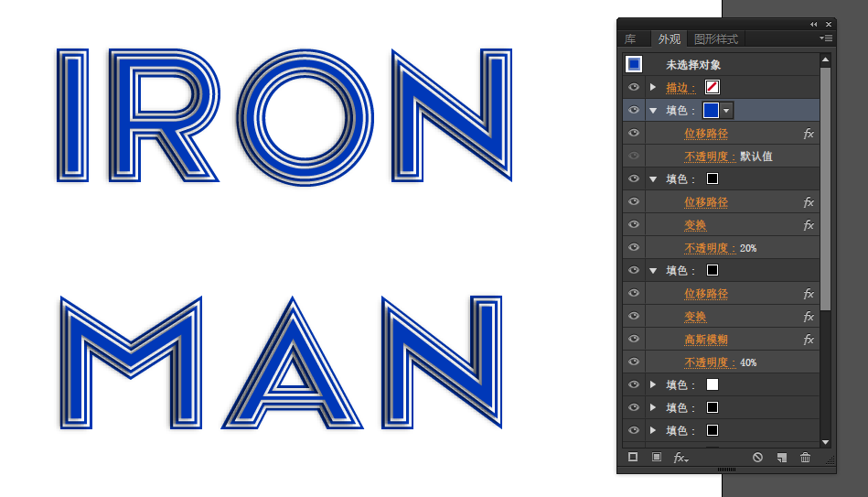Screen dimensions: 868x497
Task: Collapse the 填色 group containing 20% opacity
Action: pyautogui.click(x=653, y=179)
